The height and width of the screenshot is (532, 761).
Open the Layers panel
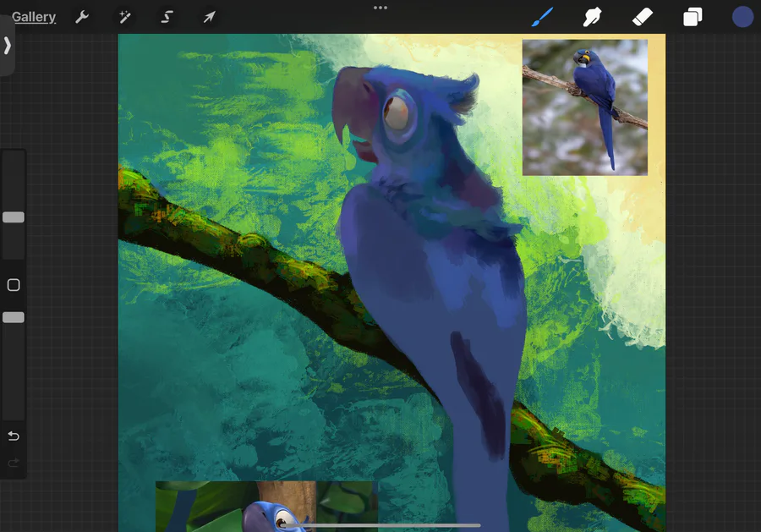click(x=693, y=17)
